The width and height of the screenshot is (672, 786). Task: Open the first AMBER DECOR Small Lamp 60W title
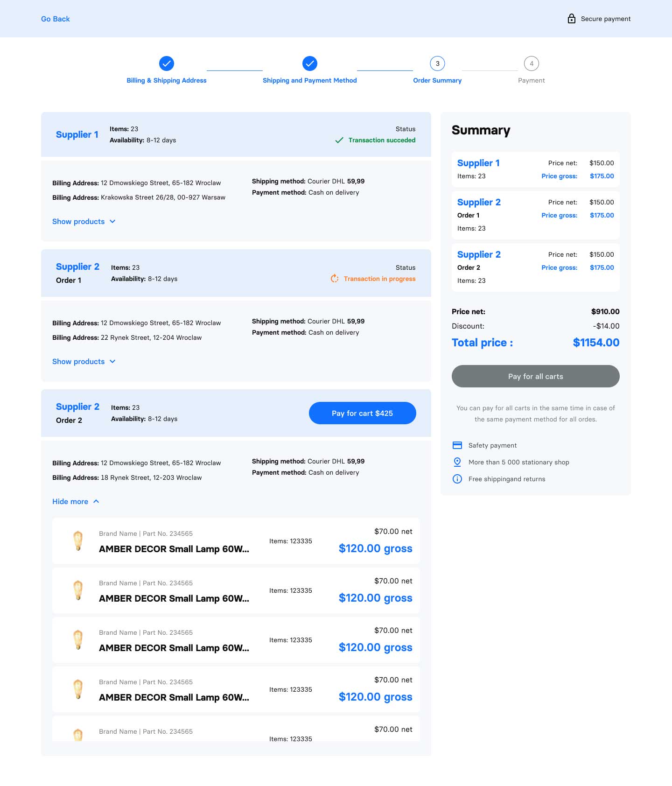[174, 549]
